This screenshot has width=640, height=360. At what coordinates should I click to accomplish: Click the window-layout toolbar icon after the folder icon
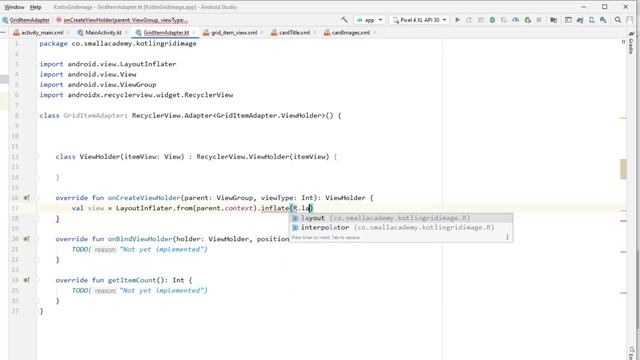coord(568,20)
